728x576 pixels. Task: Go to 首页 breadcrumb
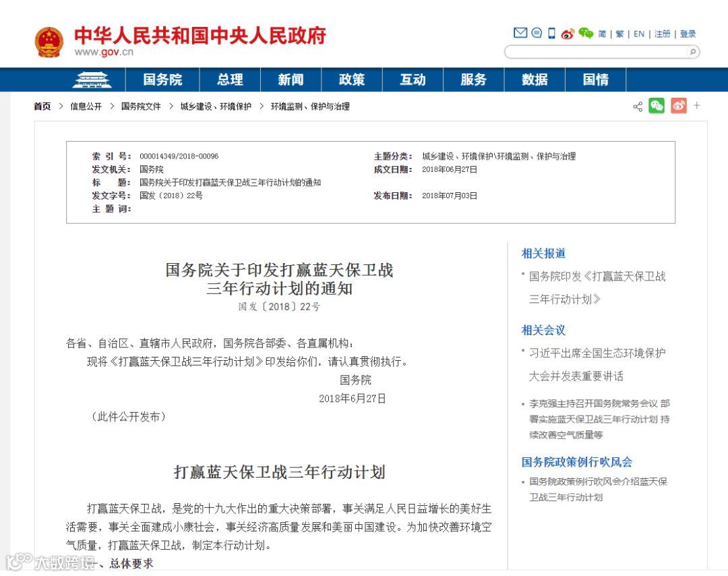coord(42,107)
